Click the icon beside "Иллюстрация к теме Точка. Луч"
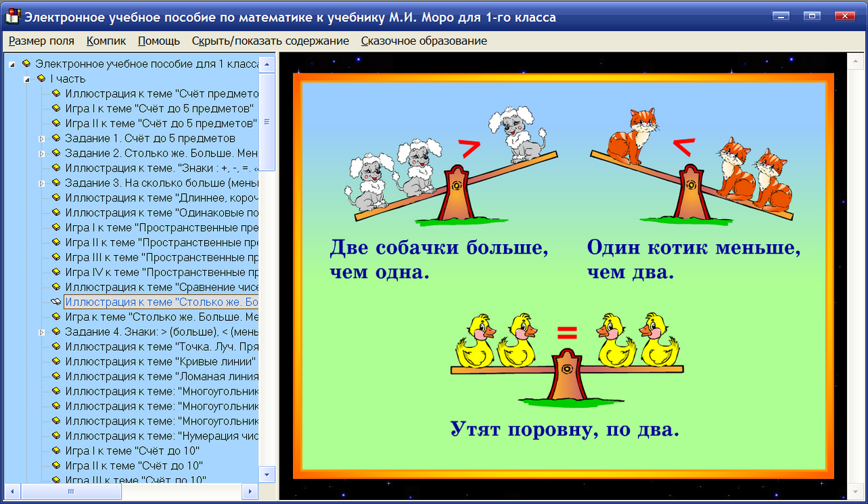Image resolution: width=868 pixels, height=504 pixels. click(x=57, y=347)
